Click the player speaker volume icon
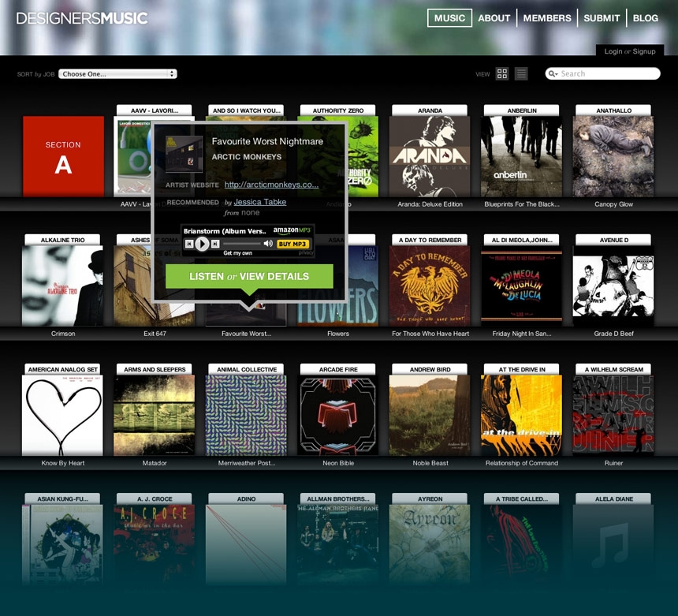 click(268, 244)
